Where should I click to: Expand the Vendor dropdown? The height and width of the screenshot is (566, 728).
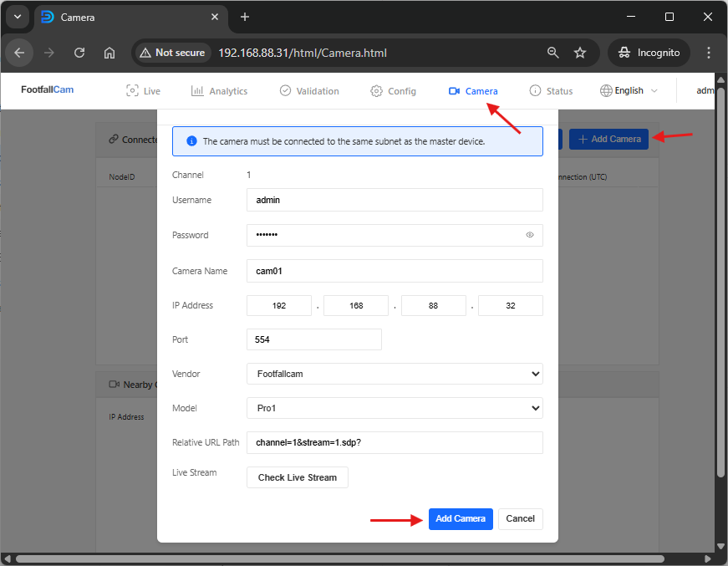click(x=395, y=374)
